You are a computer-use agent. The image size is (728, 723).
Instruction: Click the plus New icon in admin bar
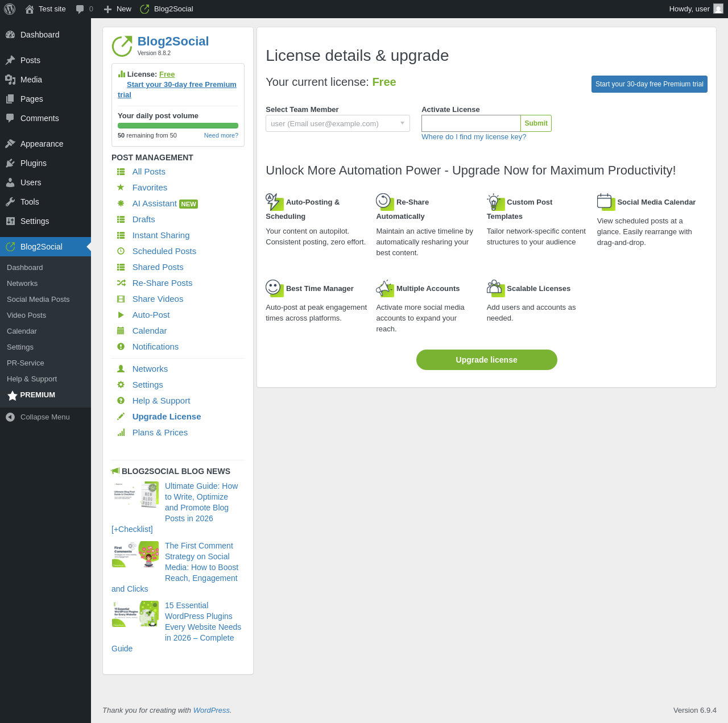click(107, 9)
